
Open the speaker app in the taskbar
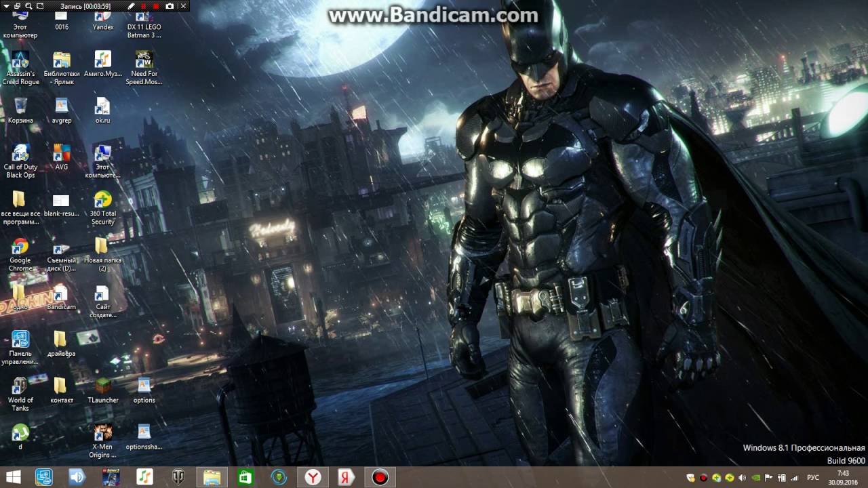coord(77,477)
